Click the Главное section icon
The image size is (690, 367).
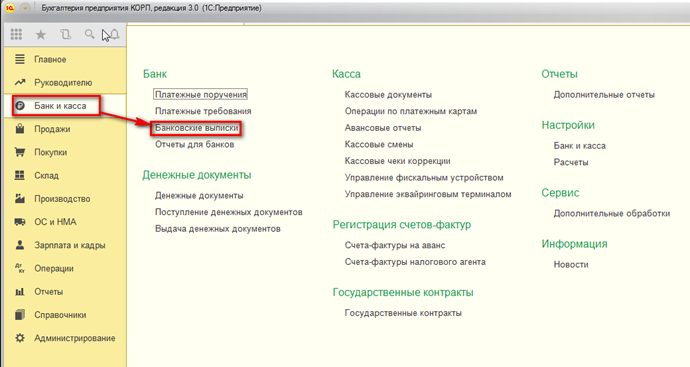pyautogui.click(x=20, y=59)
